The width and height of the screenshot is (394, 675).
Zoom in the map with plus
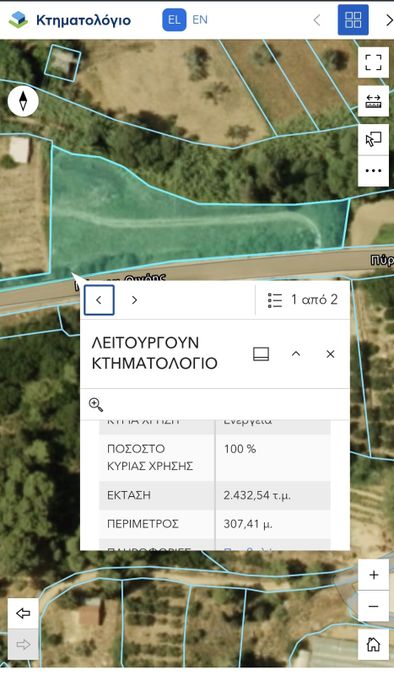[x=373, y=575]
